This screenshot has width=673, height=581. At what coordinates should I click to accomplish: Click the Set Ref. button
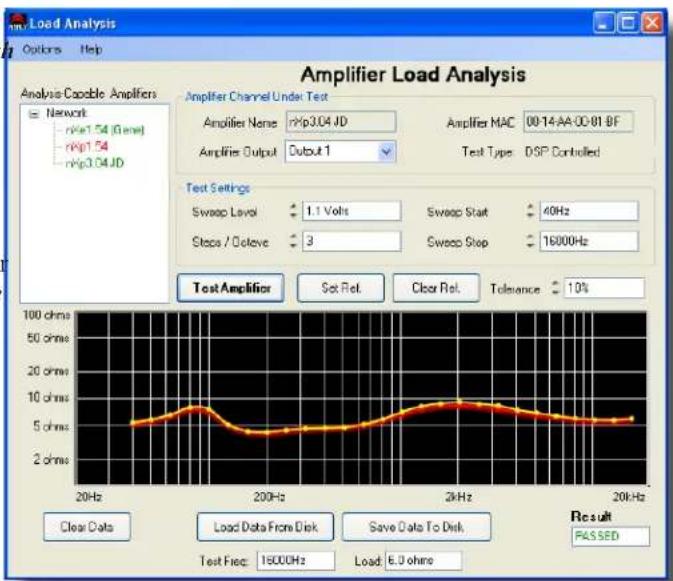click(341, 288)
